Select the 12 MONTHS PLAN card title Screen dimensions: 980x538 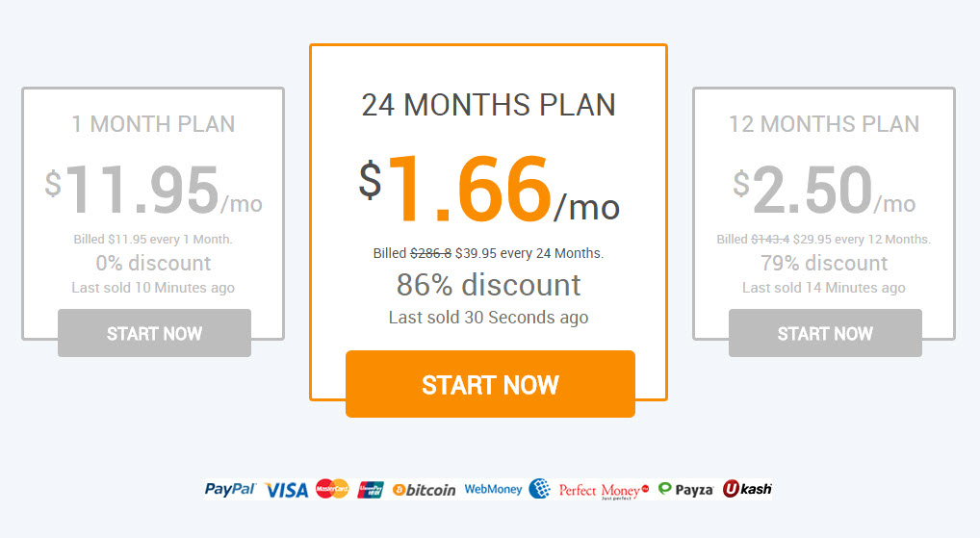[x=824, y=124]
